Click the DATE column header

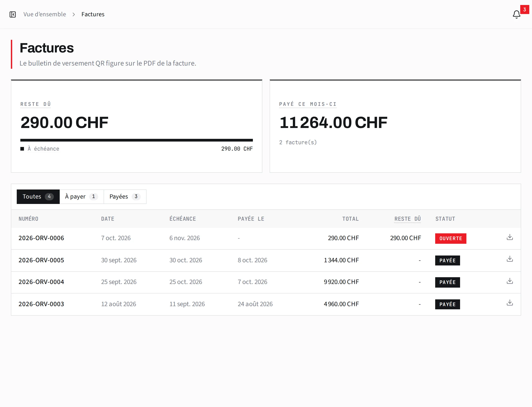[x=108, y=219]
